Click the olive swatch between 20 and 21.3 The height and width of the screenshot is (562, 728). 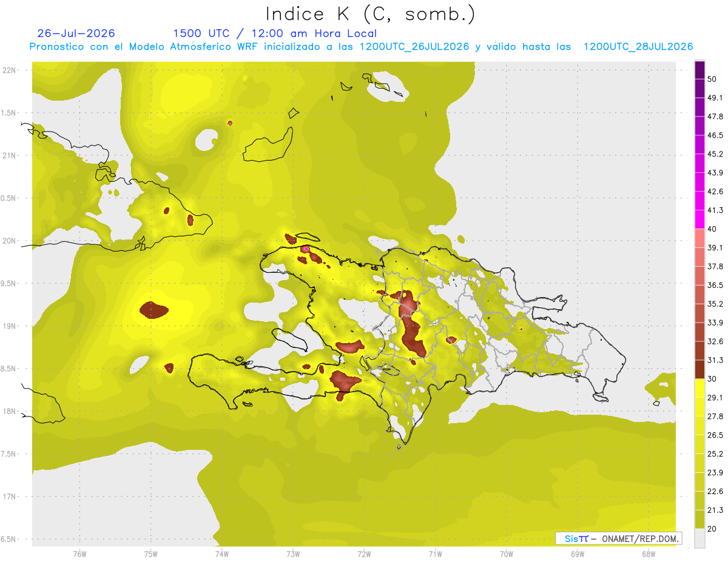click(x=699, y=519)
